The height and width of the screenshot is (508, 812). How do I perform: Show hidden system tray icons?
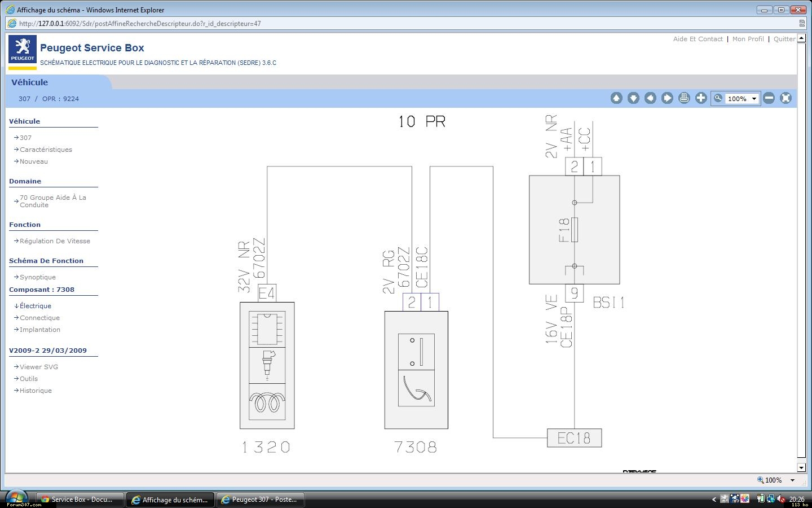[x=714, y=499]
